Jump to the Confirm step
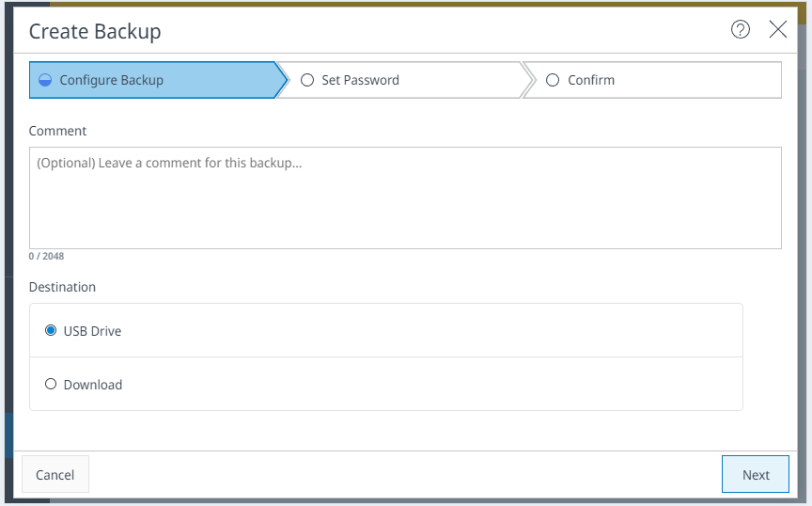 coord(591,81)
